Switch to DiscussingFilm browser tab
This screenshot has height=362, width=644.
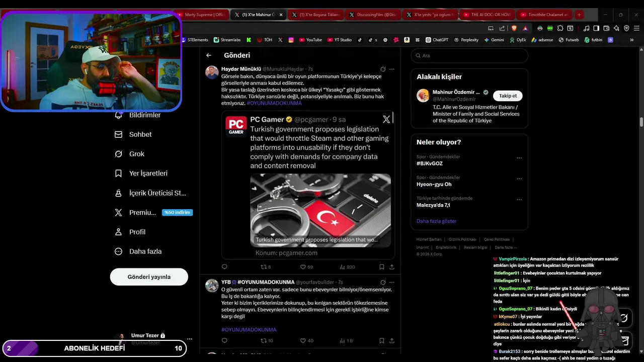pyautogui.click(x=373, y=15)
